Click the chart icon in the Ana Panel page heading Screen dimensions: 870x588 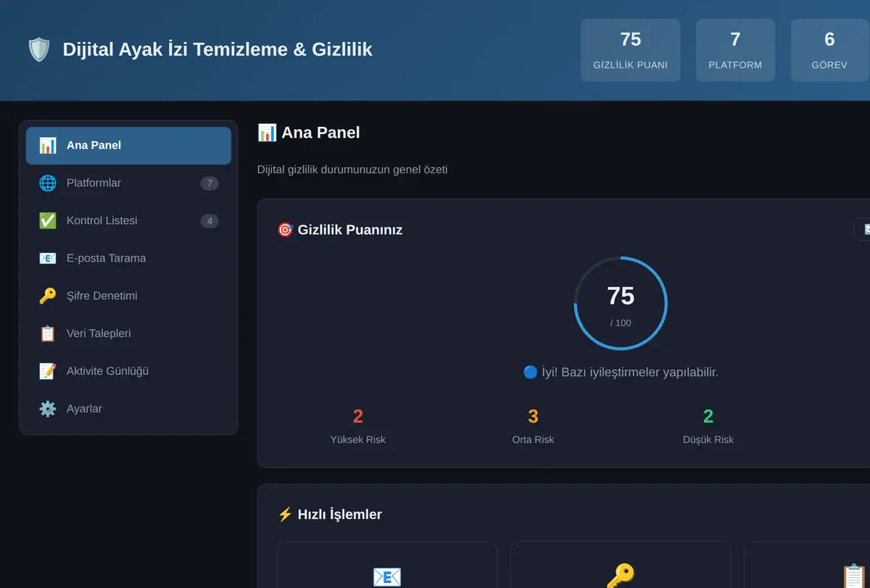267,133
